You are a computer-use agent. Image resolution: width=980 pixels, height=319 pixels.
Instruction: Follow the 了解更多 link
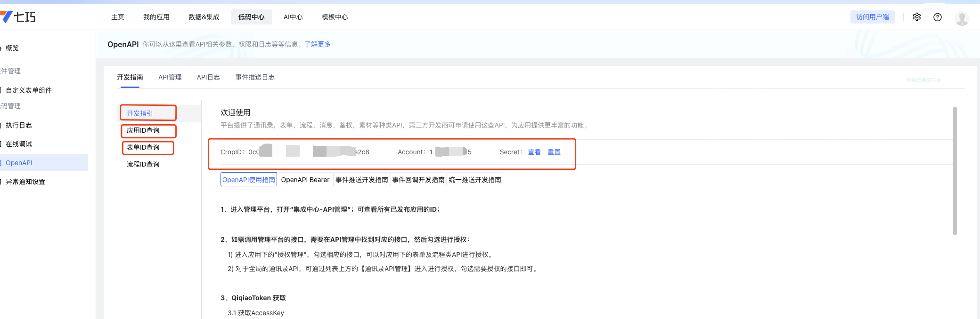pyautogui.click(x=318, y=44)
